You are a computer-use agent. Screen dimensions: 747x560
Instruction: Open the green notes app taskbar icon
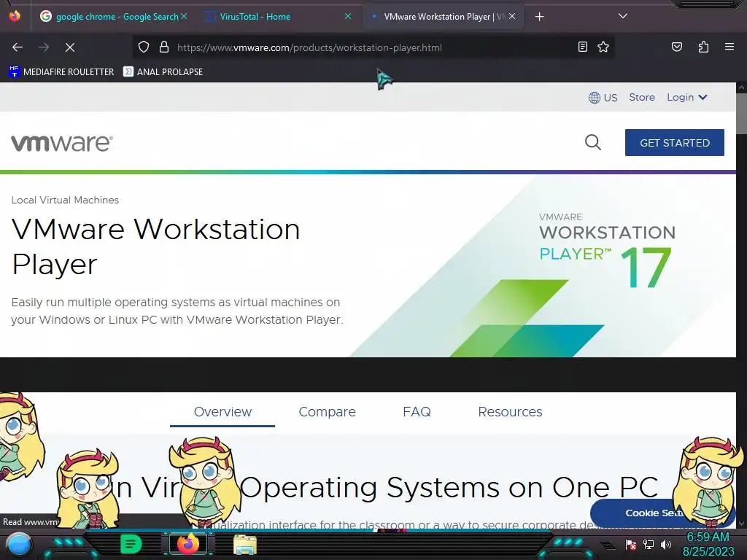(131, 544)
